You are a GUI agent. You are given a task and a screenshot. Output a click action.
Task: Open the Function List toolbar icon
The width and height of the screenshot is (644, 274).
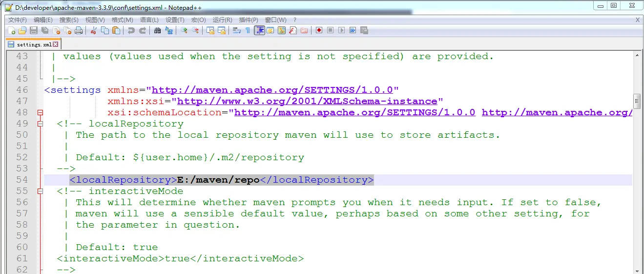point(293,30)
